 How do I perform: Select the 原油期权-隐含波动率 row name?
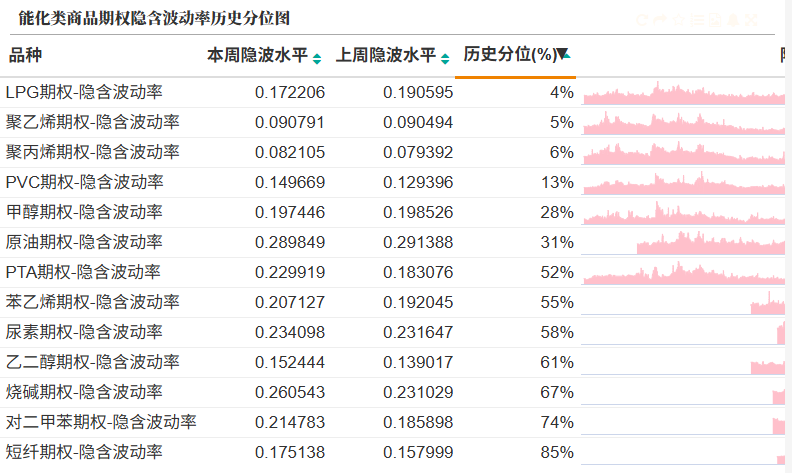click(x=84, y=242)
